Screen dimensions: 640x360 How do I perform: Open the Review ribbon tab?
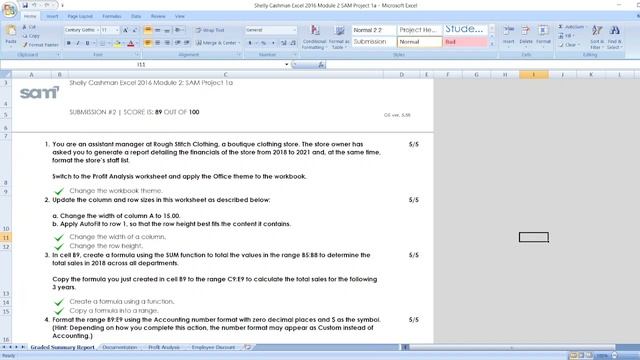tap(158, 16)
